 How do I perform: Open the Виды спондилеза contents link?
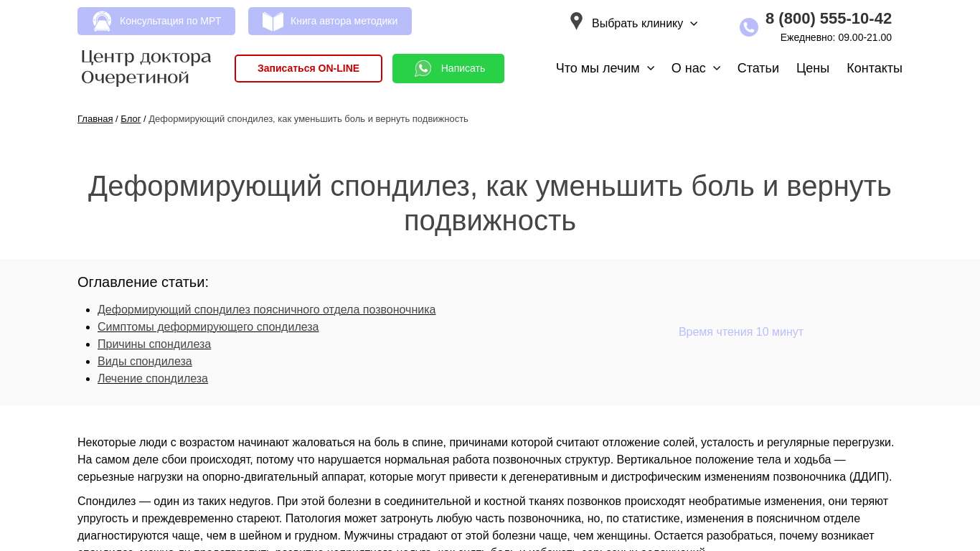tap(145, 362)
